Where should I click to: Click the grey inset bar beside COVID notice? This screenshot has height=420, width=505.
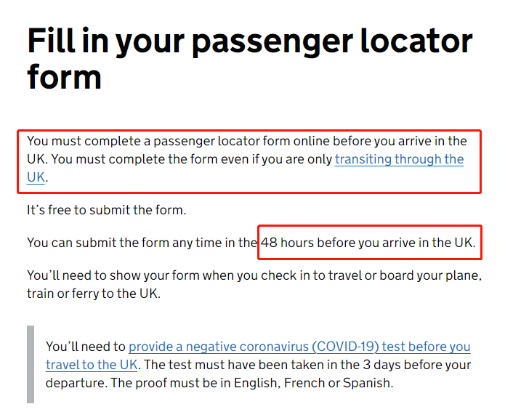point(31,364)
